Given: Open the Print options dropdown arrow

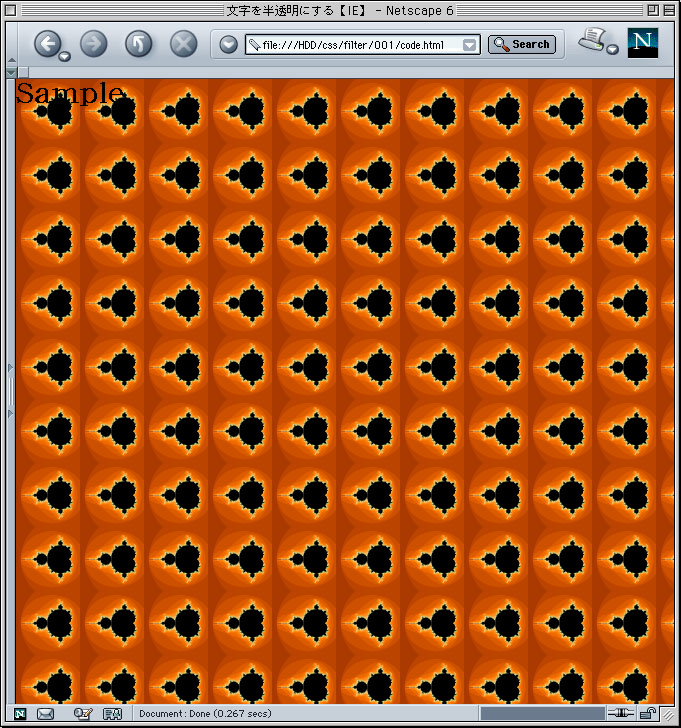Looking at the screenshot, I should pyautogui.click(x=613, y=49).
